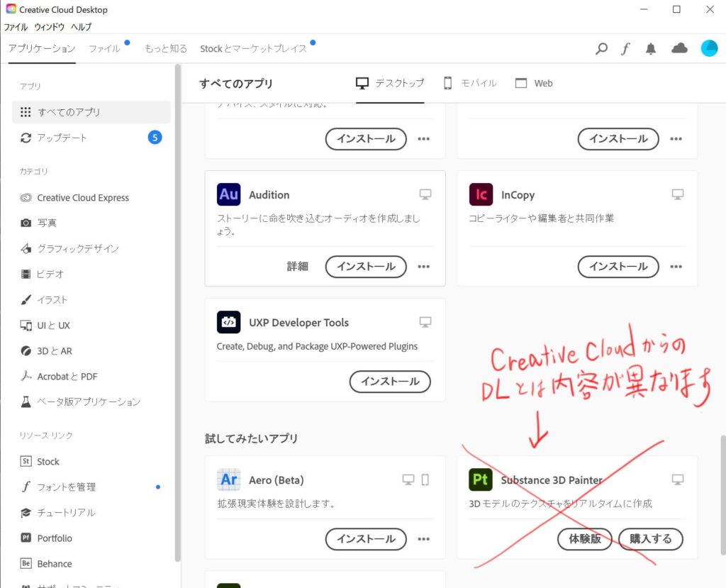Open the account profile avatar

point(709,48)
